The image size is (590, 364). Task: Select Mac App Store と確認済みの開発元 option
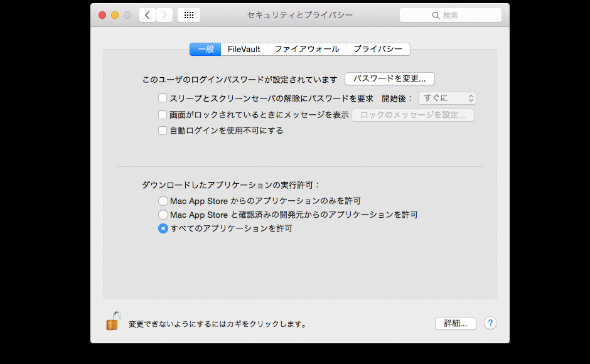(x=163, y=215)
